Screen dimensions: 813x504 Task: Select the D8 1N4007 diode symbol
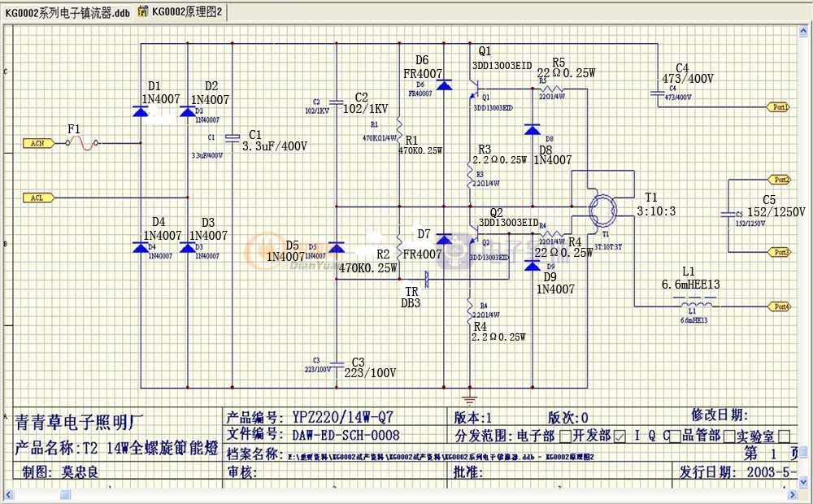click(x=533, y=129)
